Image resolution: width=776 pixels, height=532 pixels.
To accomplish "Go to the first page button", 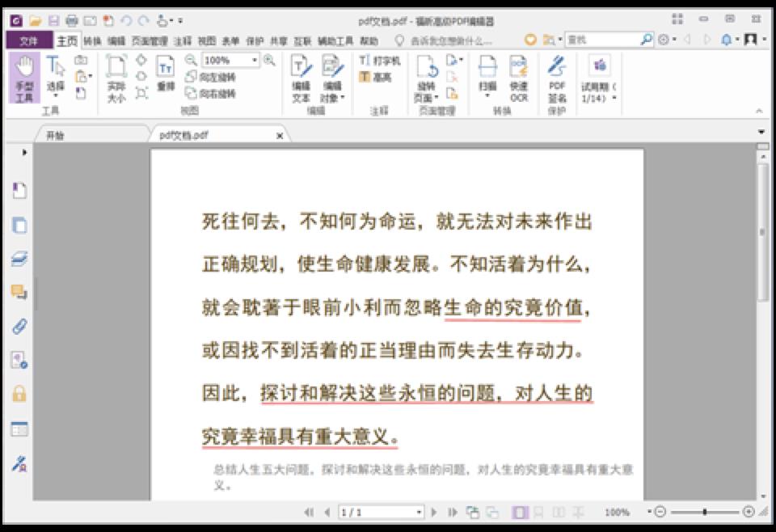I will click(x=309, y=513).
